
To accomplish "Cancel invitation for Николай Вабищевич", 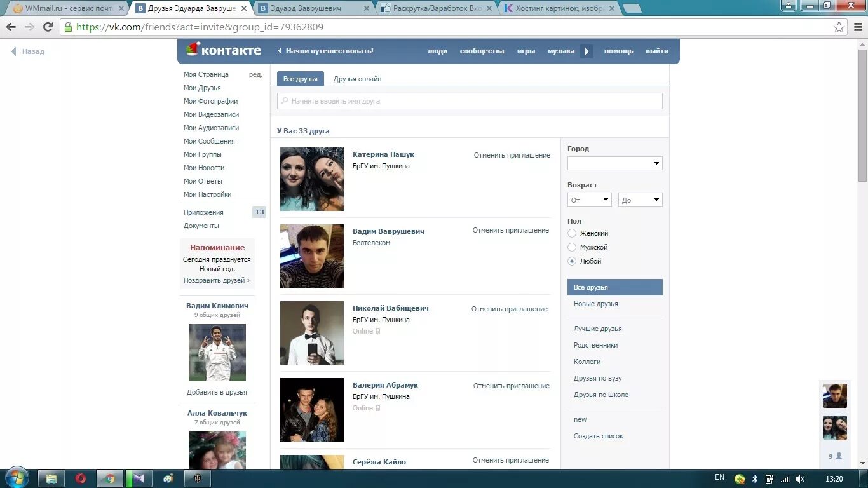I will 509,309.
